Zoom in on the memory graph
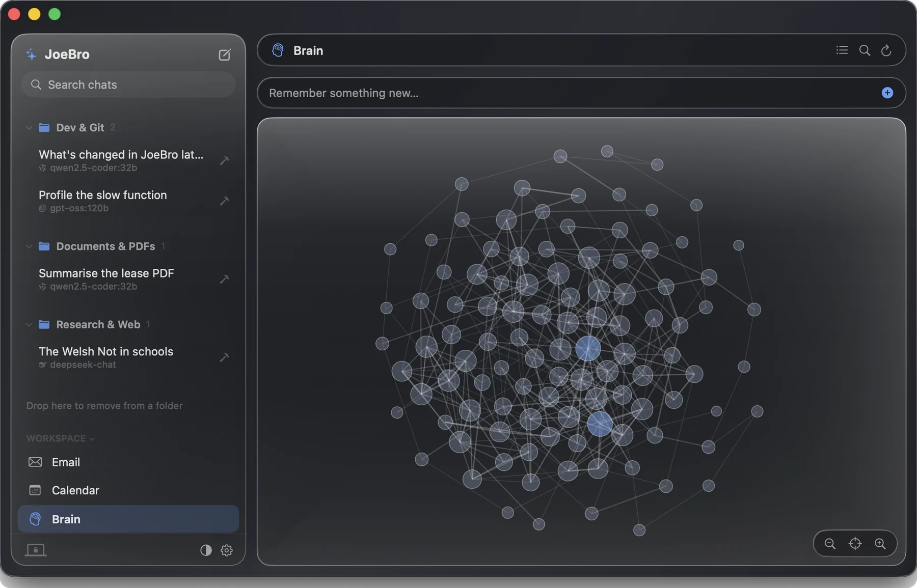917x588 pixels. pyautogui.click(x=880, y=544)
